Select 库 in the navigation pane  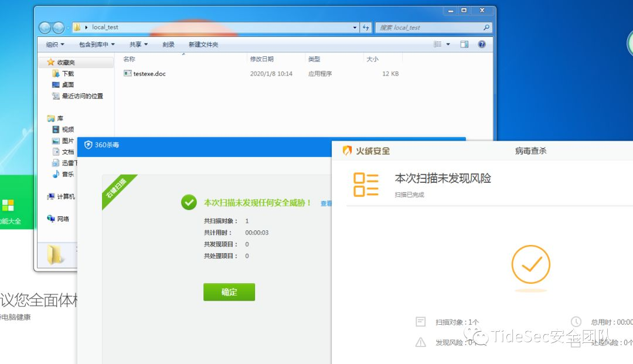click(x=60, y=118)
